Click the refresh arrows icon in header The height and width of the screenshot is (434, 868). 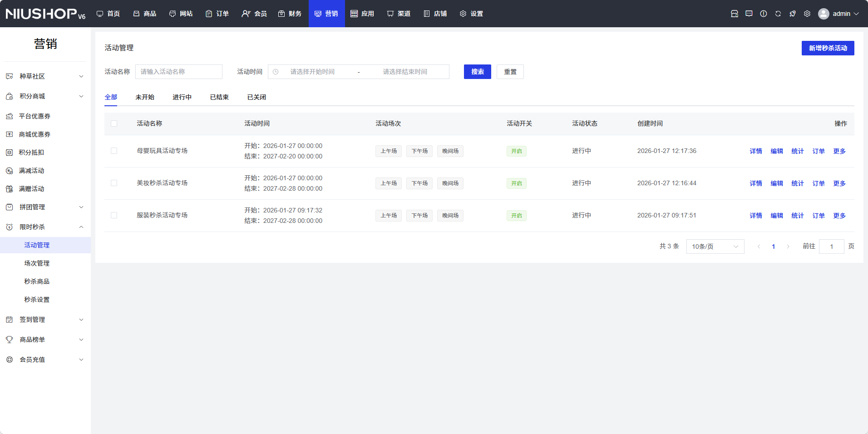pyautogui.click(x=778, y=14)
